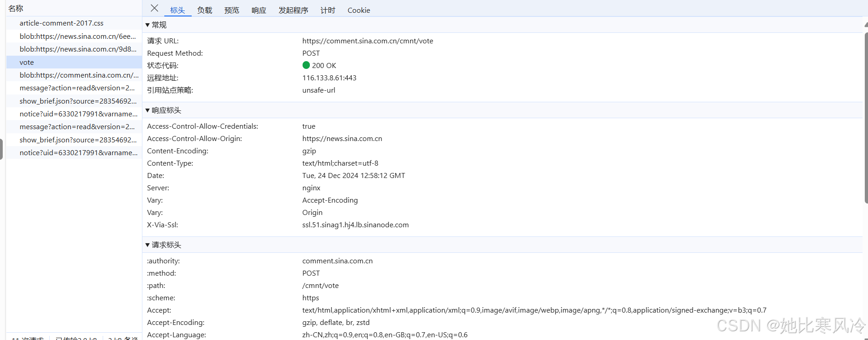868x340 pixels.
Task: Click the Content-Encoding gzip value
Action: (309, 151)
